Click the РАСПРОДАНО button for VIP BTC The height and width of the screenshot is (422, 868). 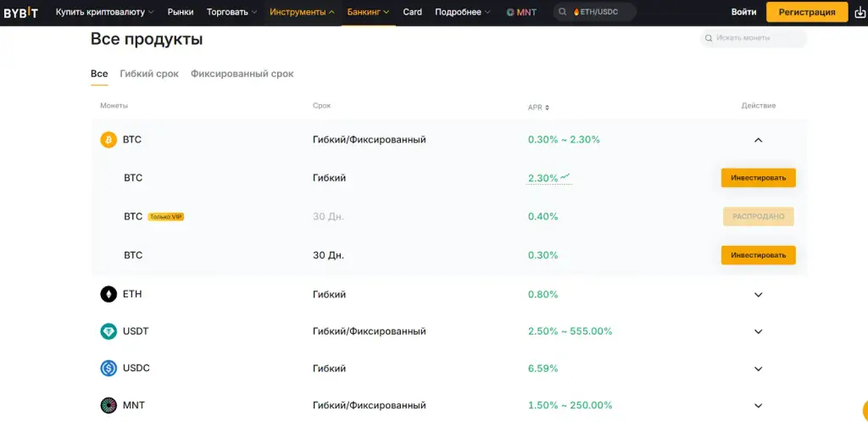[x=759, y=216]
